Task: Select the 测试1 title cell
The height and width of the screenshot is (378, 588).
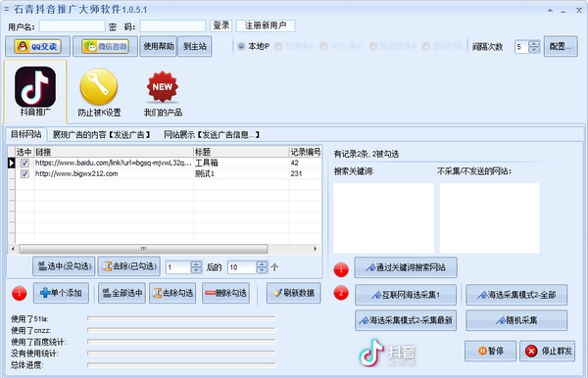Action: [x=241, y=174]
